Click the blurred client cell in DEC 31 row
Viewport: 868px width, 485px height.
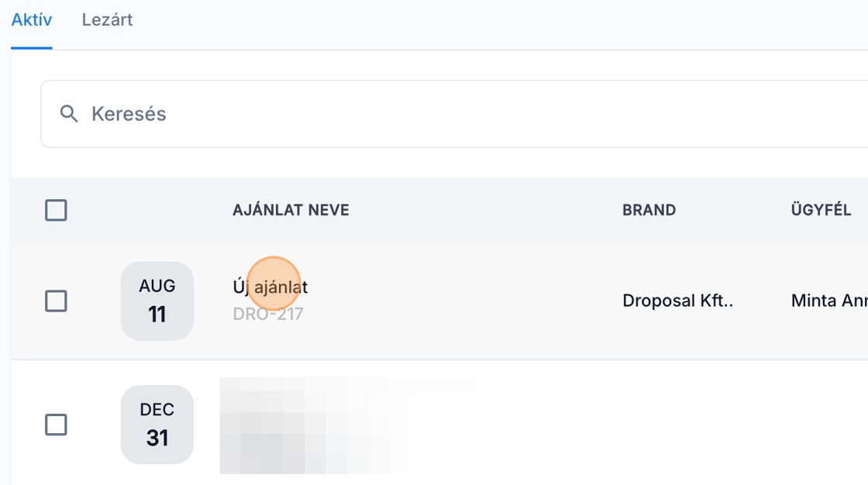(x=810, y=401)
